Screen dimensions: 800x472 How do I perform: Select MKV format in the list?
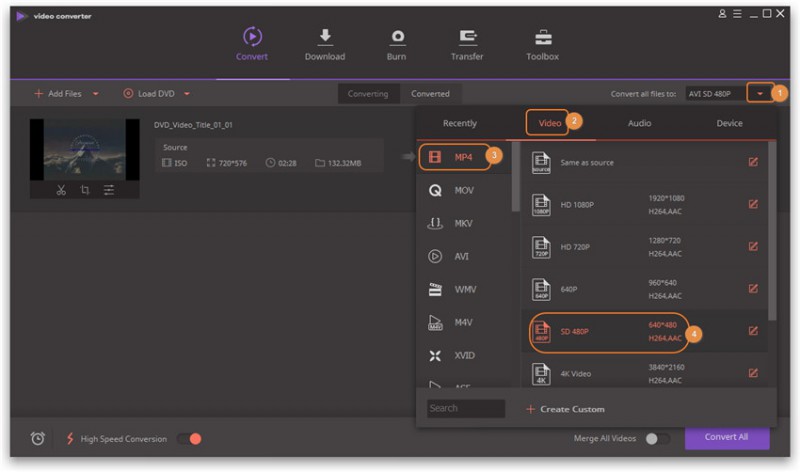pos(463,223)
